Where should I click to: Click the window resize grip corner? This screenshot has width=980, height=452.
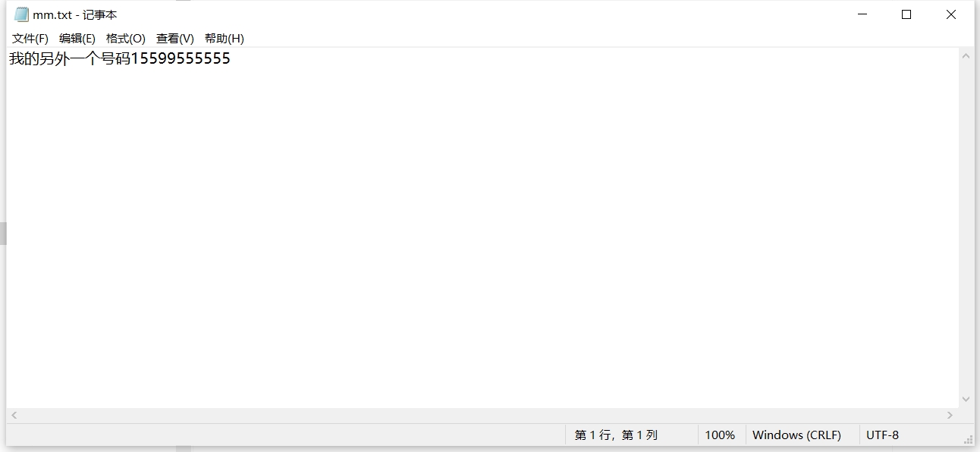click(968, 439)
